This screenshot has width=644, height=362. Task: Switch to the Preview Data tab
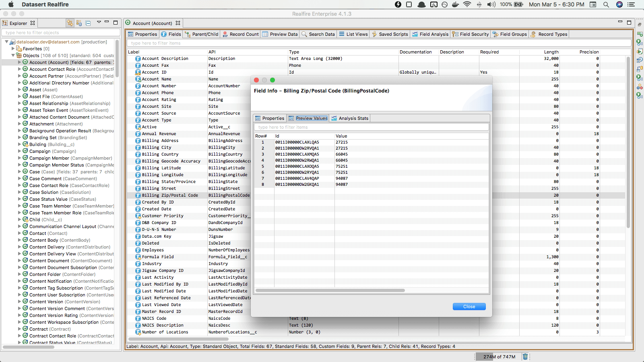pyautogui.click(x=280, y=34)
